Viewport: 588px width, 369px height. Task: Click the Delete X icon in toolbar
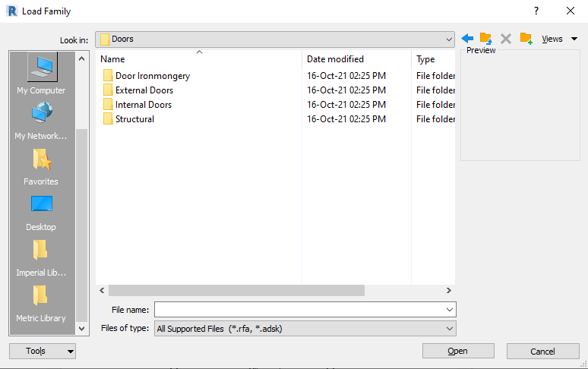point(506,39)
